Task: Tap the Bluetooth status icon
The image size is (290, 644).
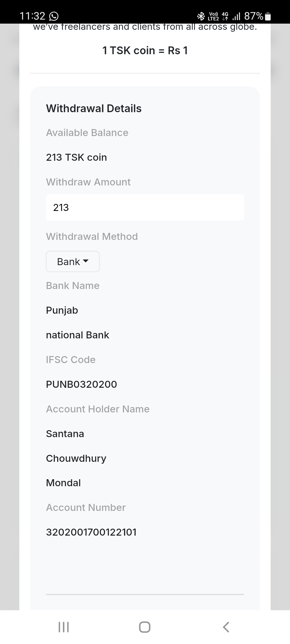Action: [x=201, y=16]
